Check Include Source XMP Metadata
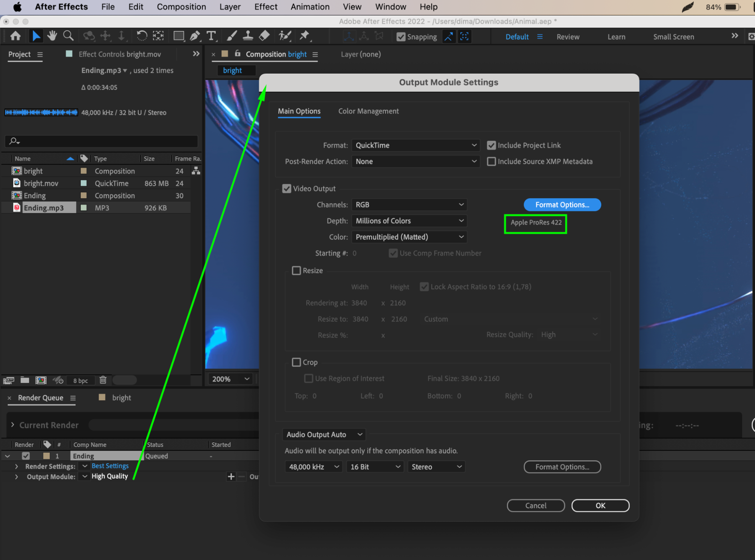The height and width of the screenshot is (560, 755). coord(491,162)
